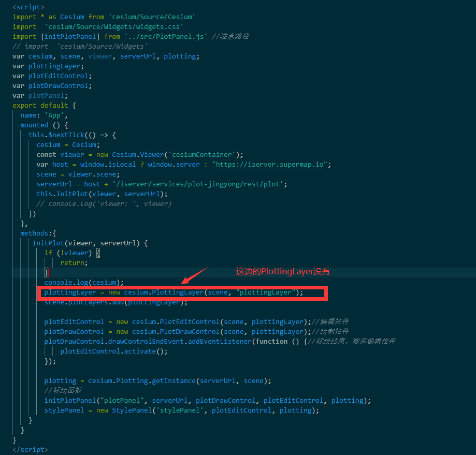Click the var plotPanel; declaration
The height and width of the screenshot is (455, 476).
click(40, 96)
